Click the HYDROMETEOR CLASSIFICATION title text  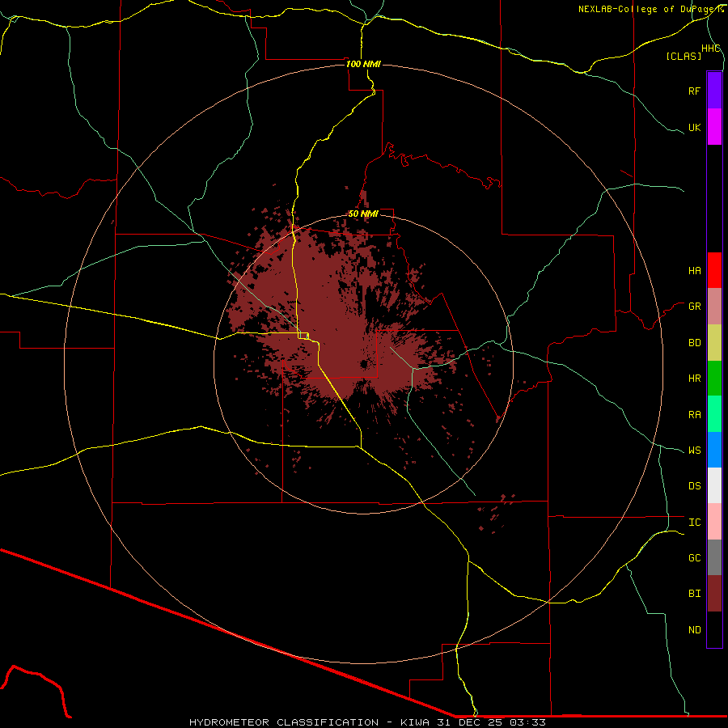point(284,722)
